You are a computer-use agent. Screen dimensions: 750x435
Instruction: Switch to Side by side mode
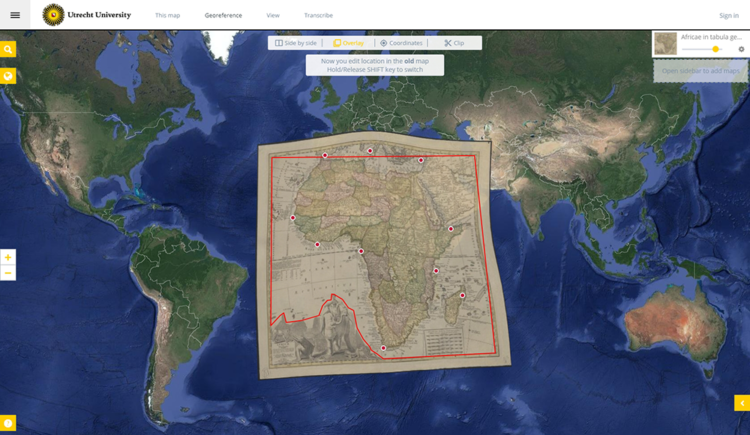[296, 43]
